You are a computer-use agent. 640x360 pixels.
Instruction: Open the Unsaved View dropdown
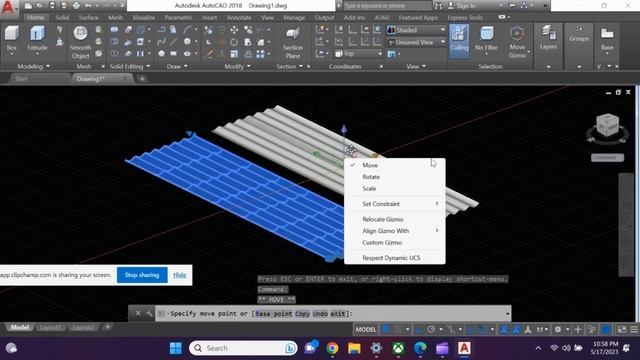[416, 42]
